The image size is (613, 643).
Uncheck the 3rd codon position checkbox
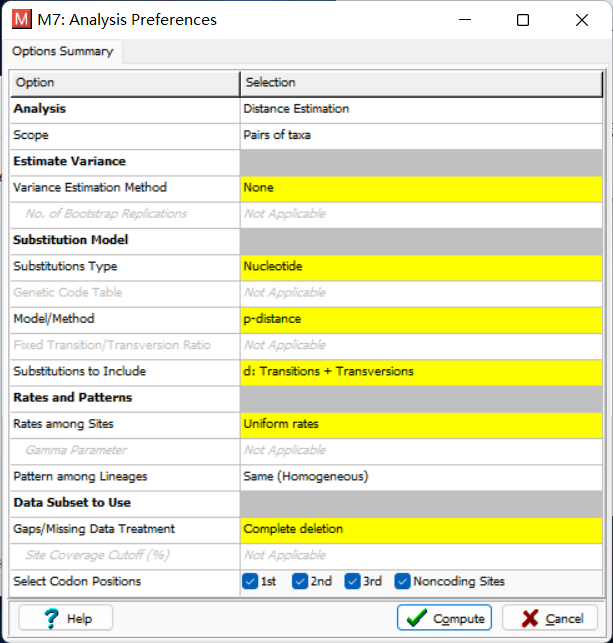[352, 581]
